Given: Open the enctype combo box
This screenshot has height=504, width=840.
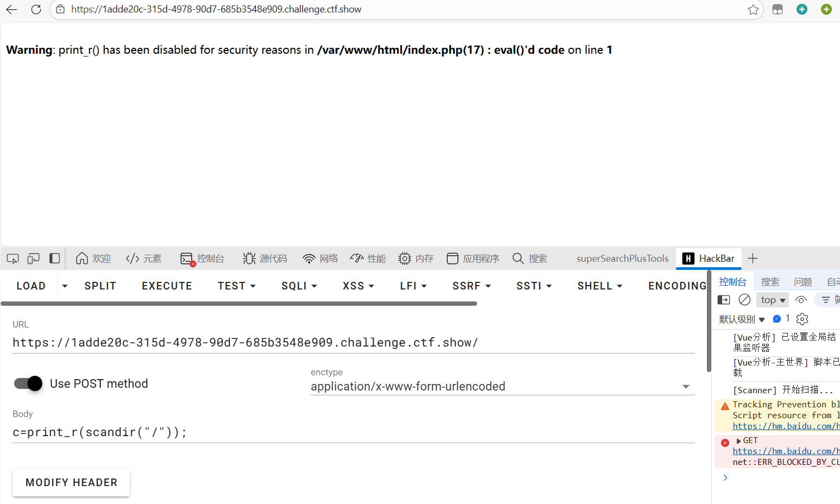Looking at the screenshot, I should [503, 386].
